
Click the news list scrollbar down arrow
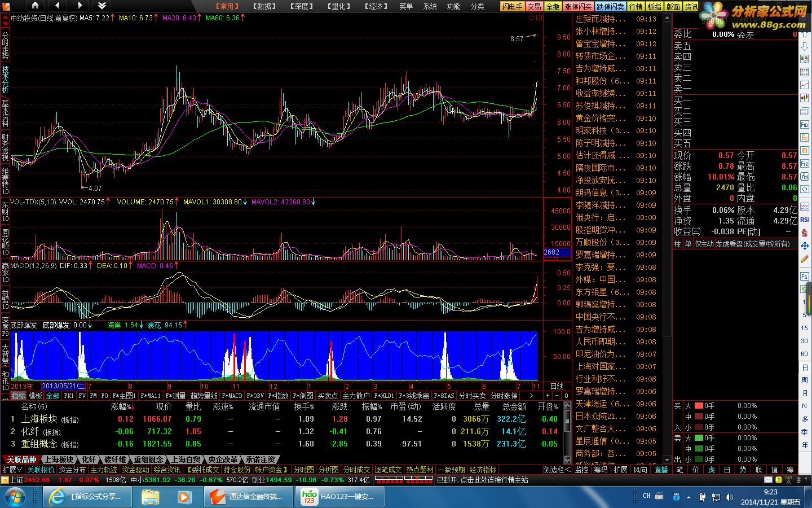(666, 459)
